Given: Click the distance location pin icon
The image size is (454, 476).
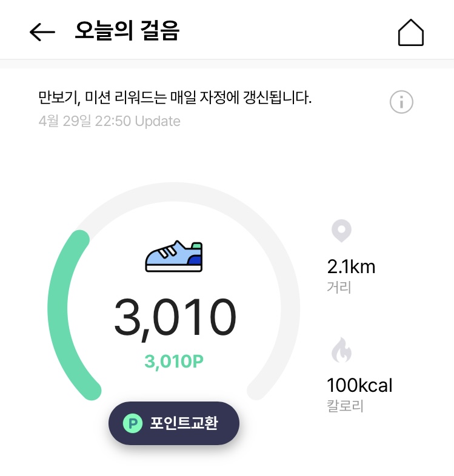Looking at the screenshot, I should pyautogui.click(x=341, y=231).
